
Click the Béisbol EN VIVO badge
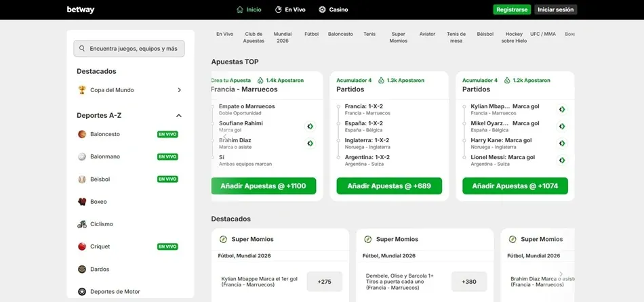167,179
